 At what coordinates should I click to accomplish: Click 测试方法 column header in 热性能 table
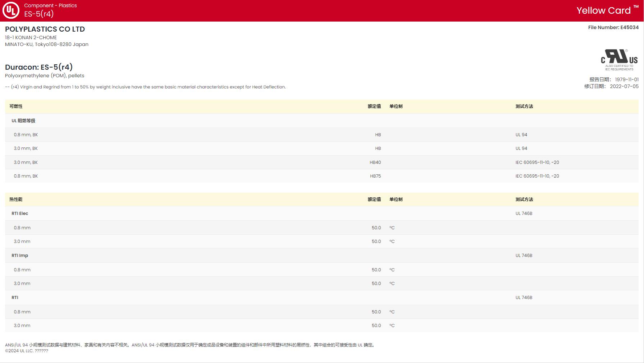point(524,199)
